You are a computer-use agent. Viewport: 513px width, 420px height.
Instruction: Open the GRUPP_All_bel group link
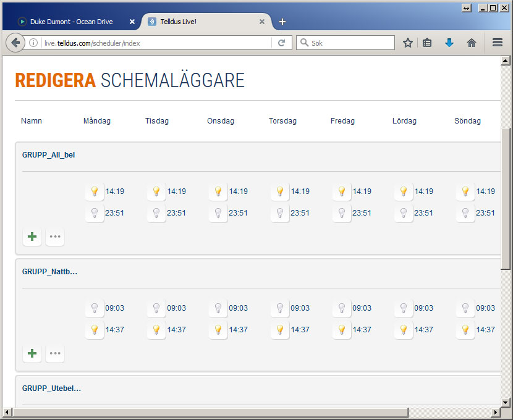click(48, 155)
